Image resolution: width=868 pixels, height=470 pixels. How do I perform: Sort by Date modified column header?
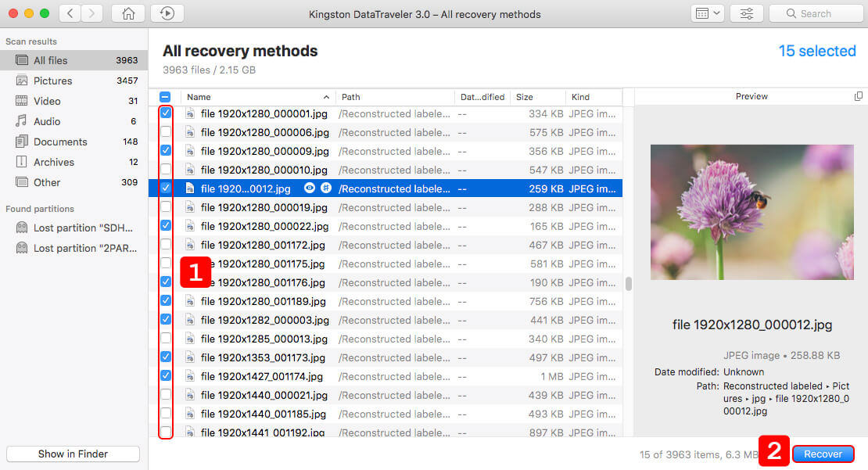[482, 97]
